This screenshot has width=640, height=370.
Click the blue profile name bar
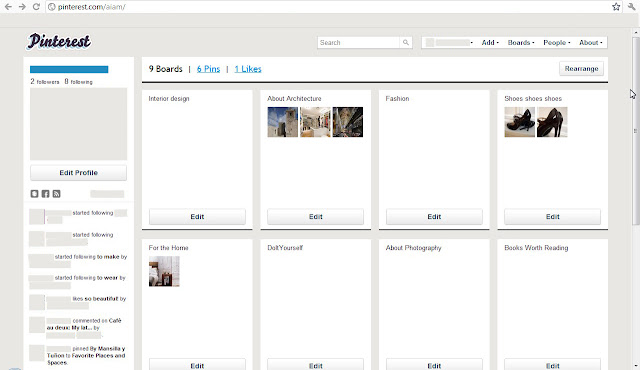(x=69, y=69)
